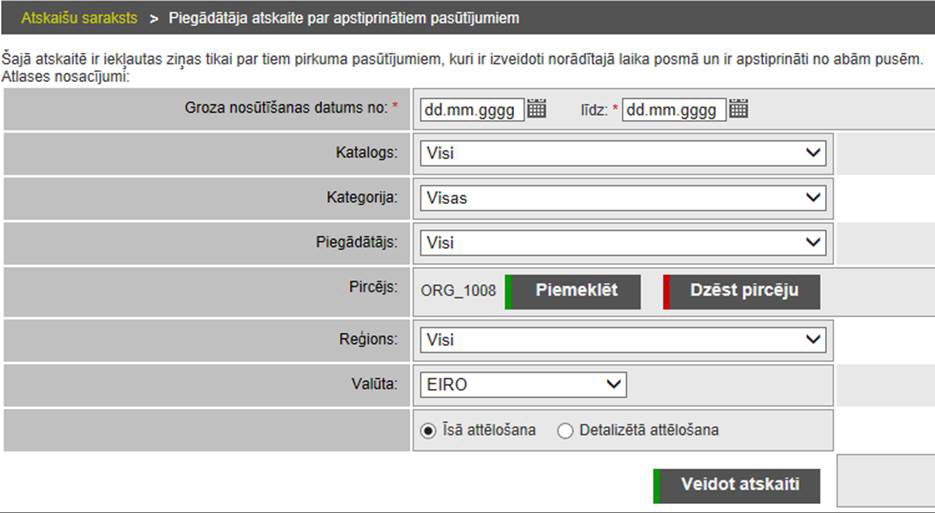The height and width of the screenshot is (513, 935).
Task: Click the ORG_1008 buyer code text
Action: pos(458,292)
